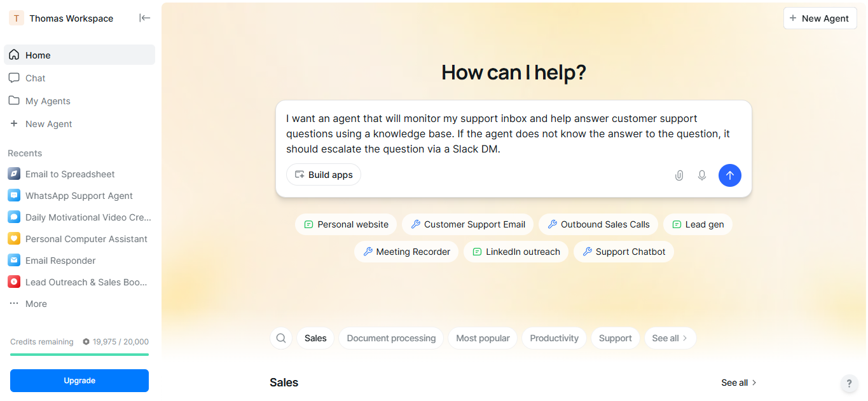The image size is (868, 401).
Task: Send the prompt with the blue arrow button
Action: pyautogui.click(x=729, y=175)
